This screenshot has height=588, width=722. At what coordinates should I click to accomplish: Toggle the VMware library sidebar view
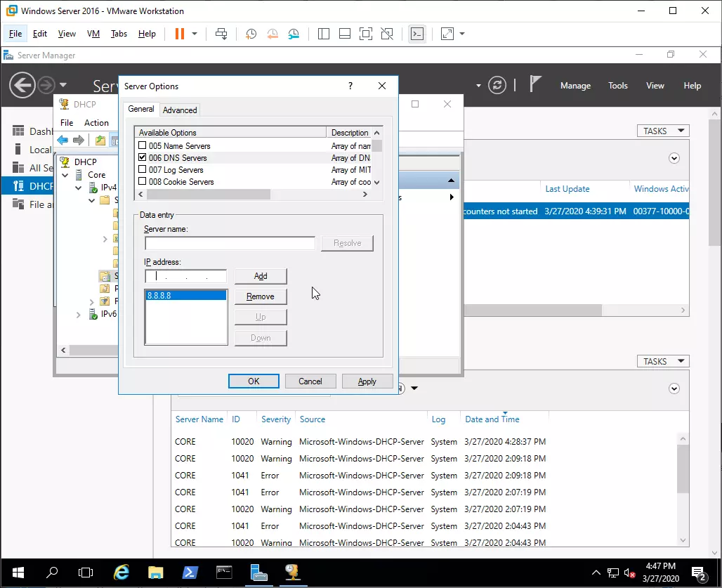point(324,34)
